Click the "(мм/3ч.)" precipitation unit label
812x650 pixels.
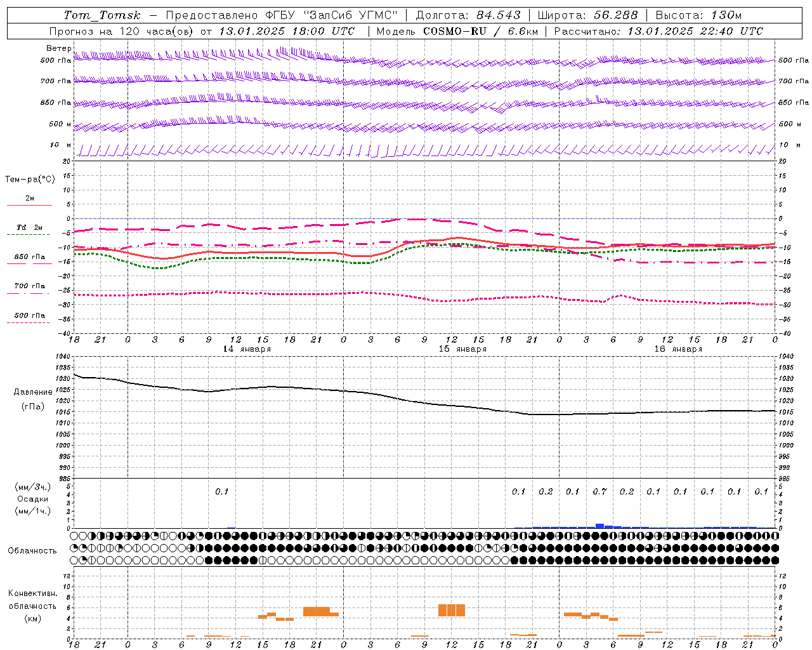point(33,487)
